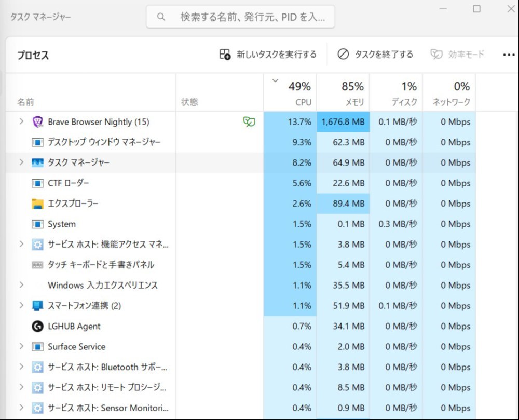
Task: Click the 効率モード button
Action: [457, 55]
